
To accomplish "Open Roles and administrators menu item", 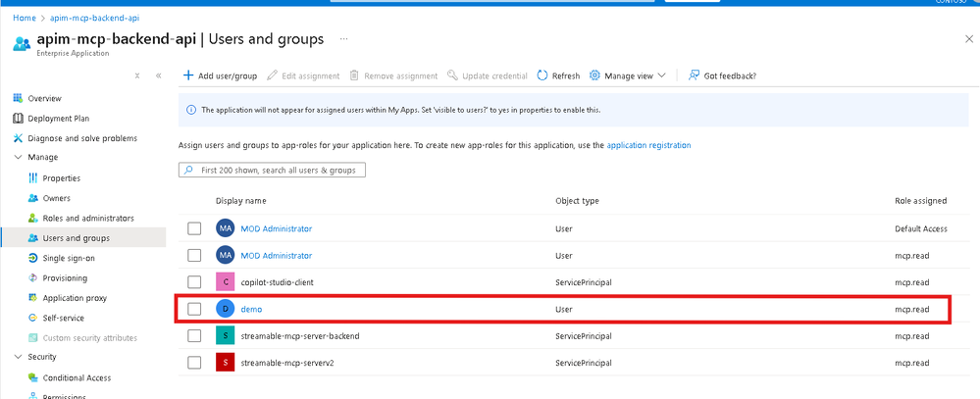I will coord(88,218).
